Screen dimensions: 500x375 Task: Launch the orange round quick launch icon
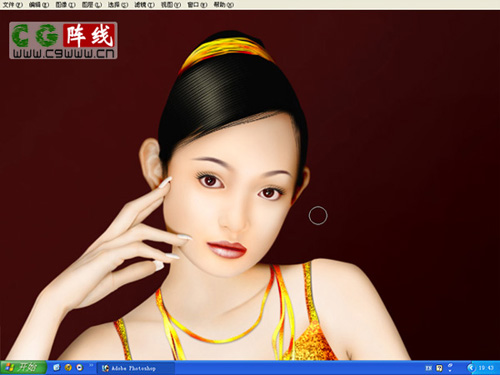68,368
